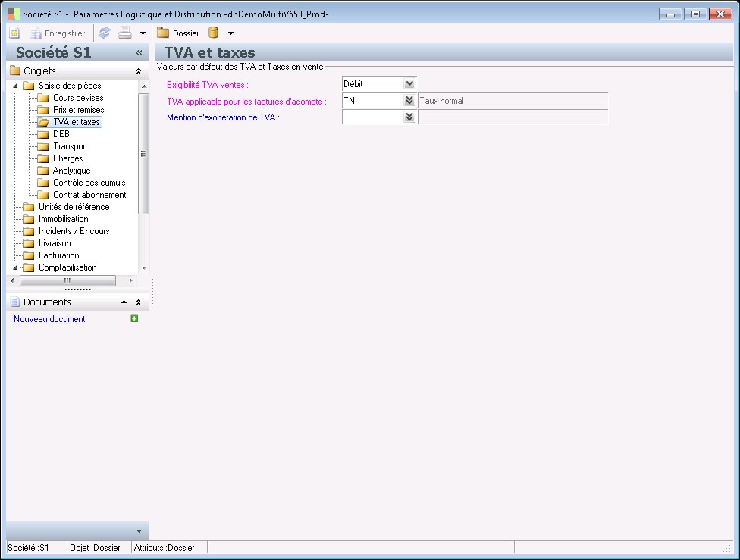Image resolution: width=740 pixels, height=560 pixels.
Task: Click the TN code input field
Action: (373, 101)
